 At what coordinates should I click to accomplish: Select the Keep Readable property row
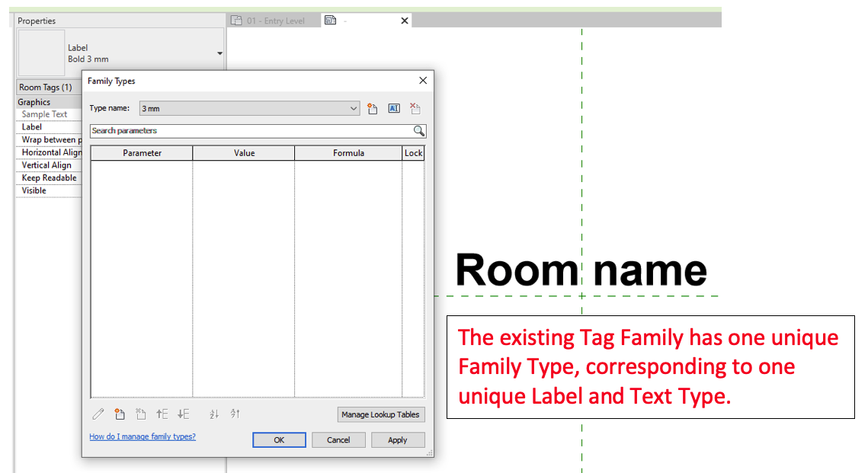pyautogui.click(x=50, y=178)
